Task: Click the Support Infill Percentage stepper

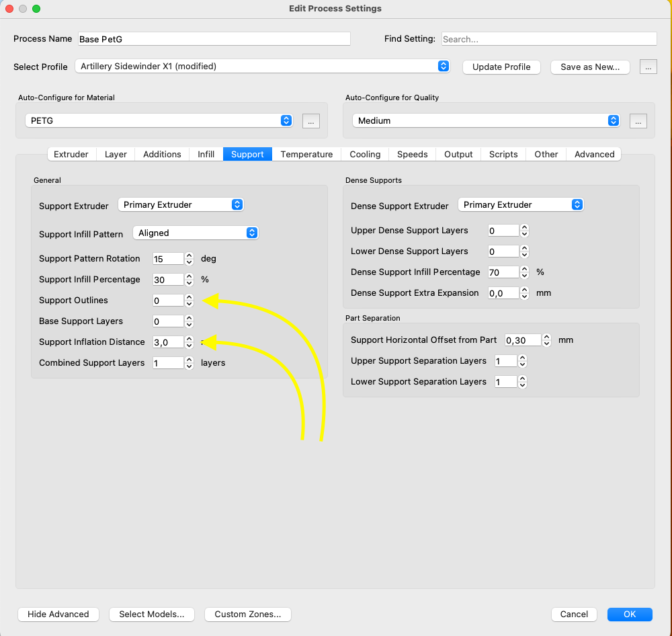Action: point(189,280)
